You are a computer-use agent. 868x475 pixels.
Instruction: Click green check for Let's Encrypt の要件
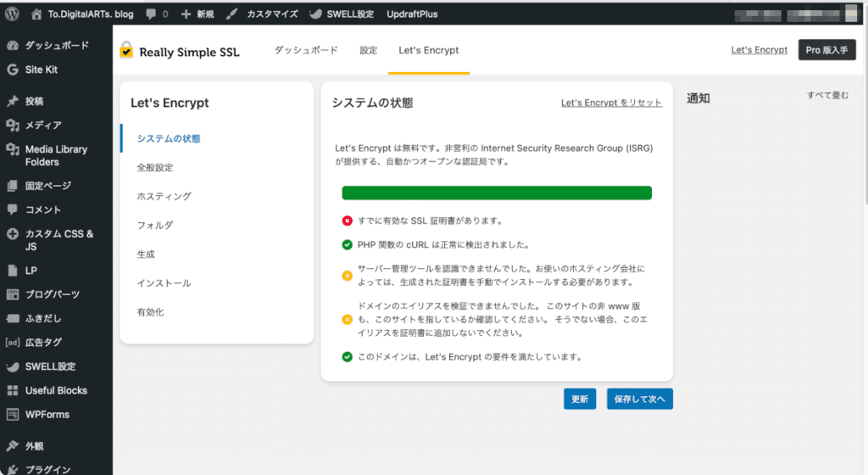[347, 357]
